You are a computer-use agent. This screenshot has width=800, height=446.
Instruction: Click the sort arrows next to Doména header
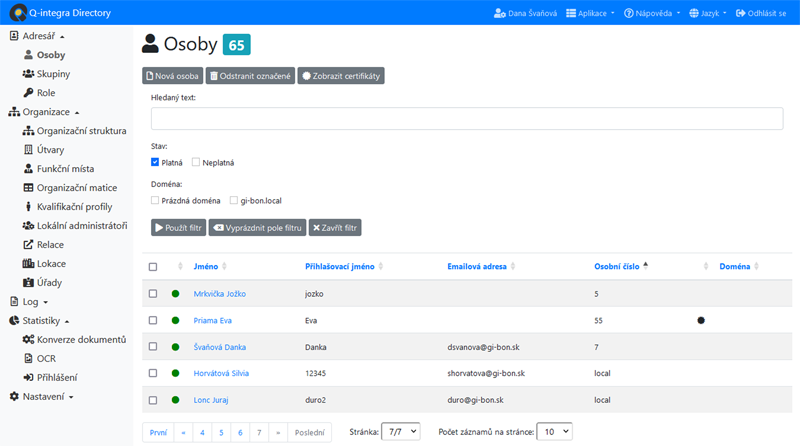[x=756, y=266]
